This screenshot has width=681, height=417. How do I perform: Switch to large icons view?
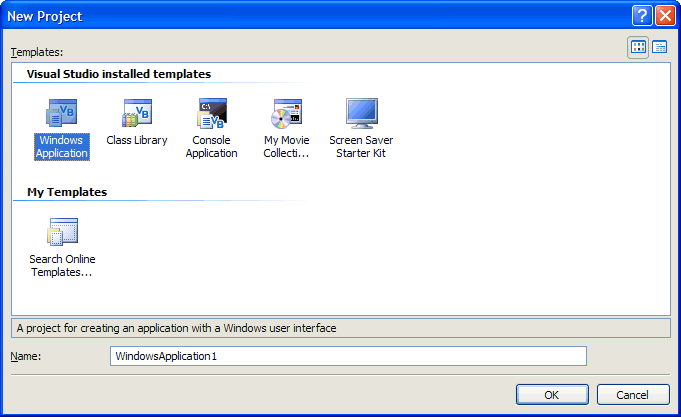tap(638, 47)
